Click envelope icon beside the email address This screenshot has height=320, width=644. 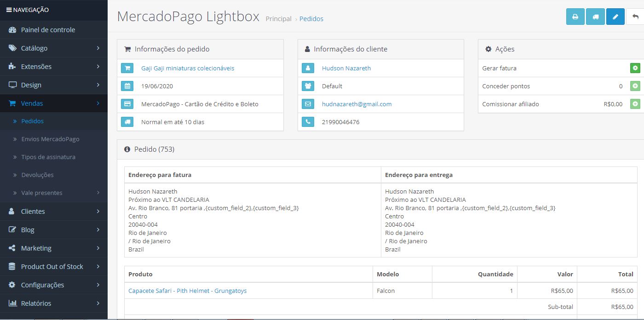point(308,104)
